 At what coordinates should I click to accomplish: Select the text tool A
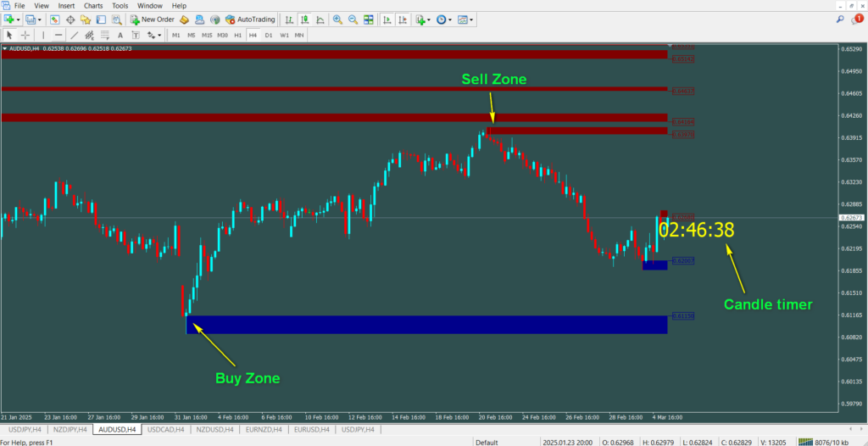pyautogui.click(x=120, y=36)
